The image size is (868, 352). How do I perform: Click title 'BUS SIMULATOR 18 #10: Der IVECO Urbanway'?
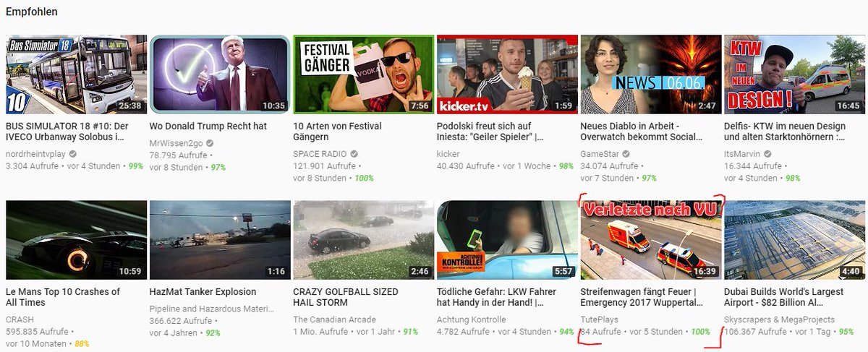pyautogui.click(x=67, y=132)
